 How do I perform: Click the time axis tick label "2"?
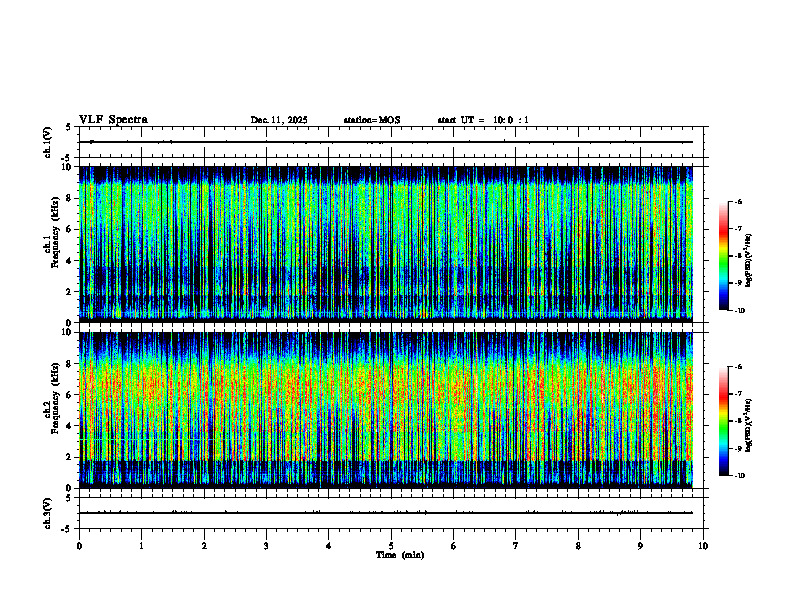(204, 546)
